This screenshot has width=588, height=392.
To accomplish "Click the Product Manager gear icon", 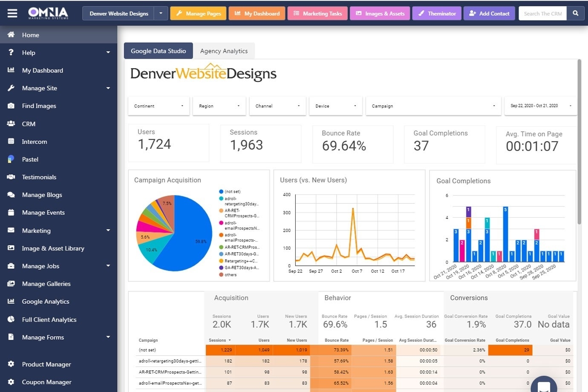I will (11, 364).
